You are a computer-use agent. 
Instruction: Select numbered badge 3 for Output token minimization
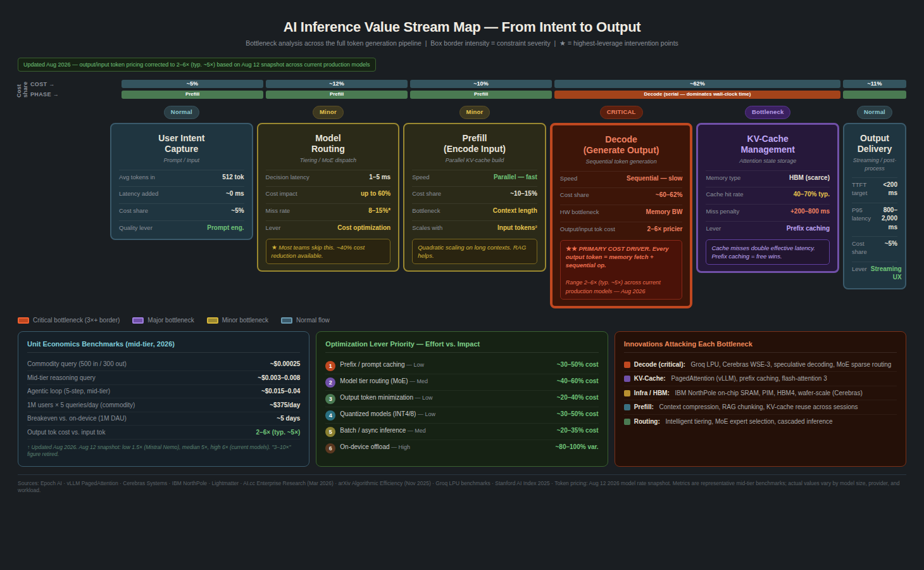[330, 399]
